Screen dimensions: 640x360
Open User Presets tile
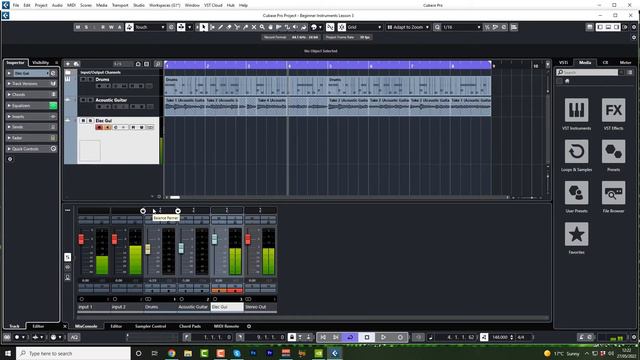[x=576, y=193]
